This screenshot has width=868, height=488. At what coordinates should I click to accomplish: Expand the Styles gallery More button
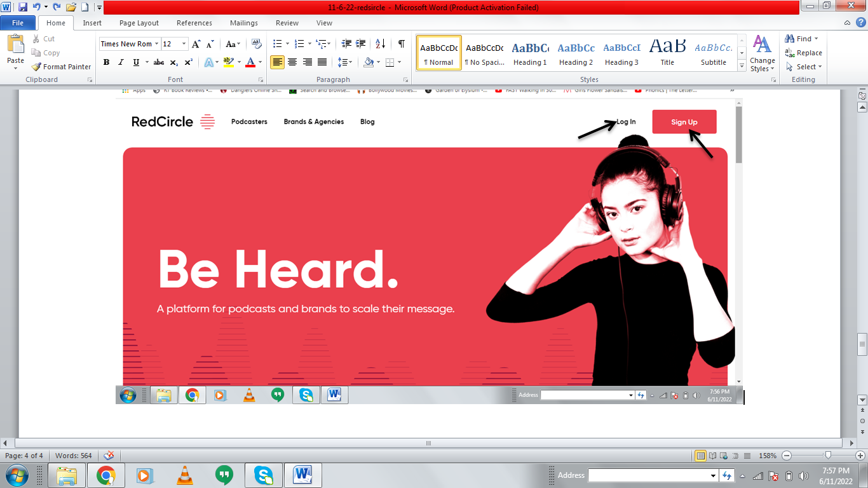742,66
